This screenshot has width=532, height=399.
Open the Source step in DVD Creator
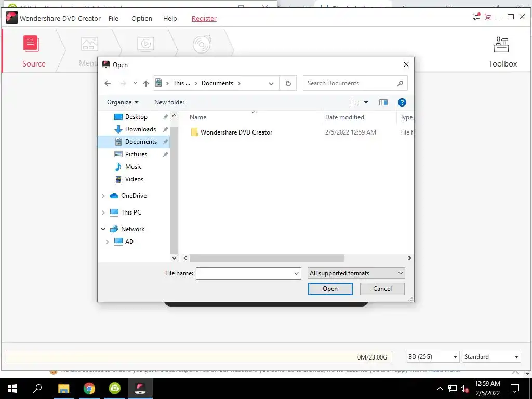pyautogui.click(x=33, y=51)
